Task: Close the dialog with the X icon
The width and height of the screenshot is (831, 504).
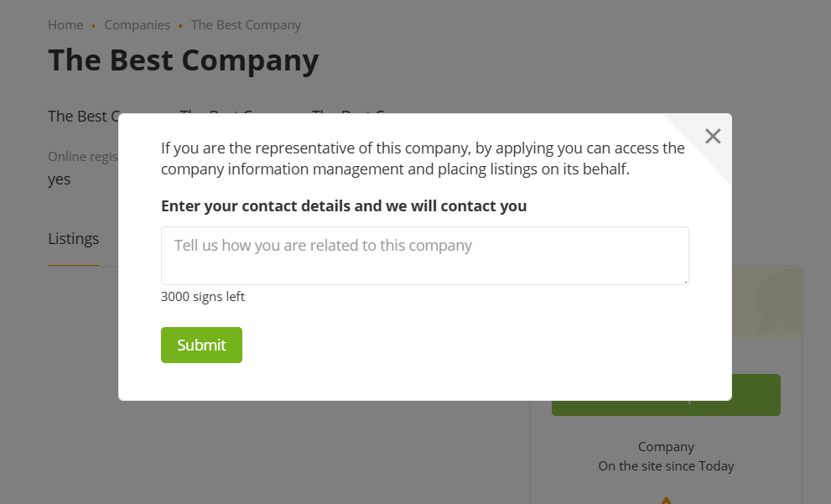Action: pyautogui.click(x=713, y=137)
